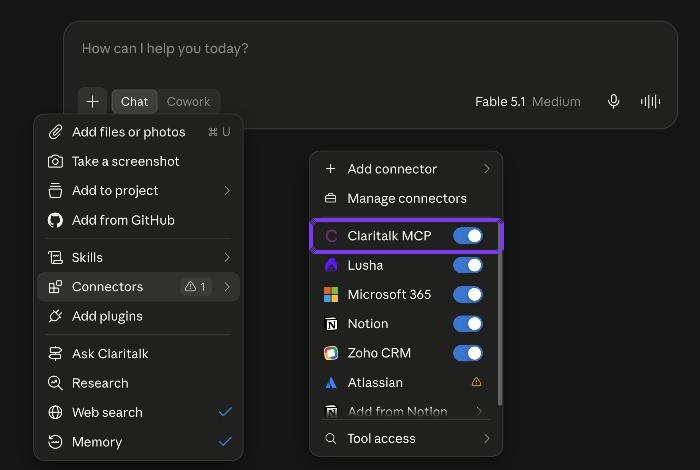Image resolution: width=700 pixels, height=470 pixels.
Task: Expand the Add to project submenu arrow
Action: [227, 191]
